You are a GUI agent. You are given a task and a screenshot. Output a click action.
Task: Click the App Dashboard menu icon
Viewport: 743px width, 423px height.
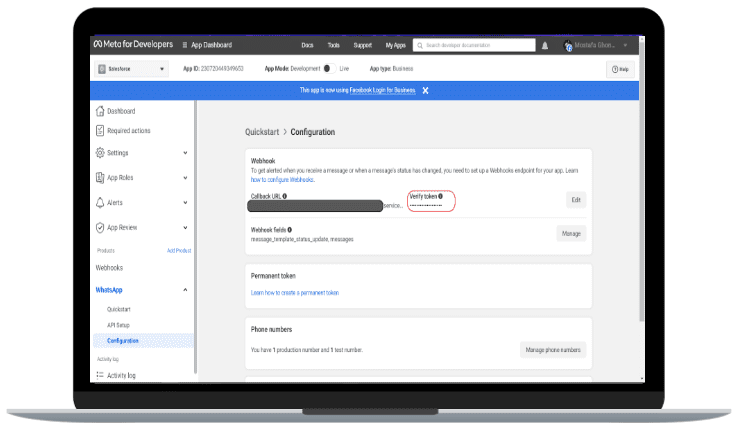185,45
